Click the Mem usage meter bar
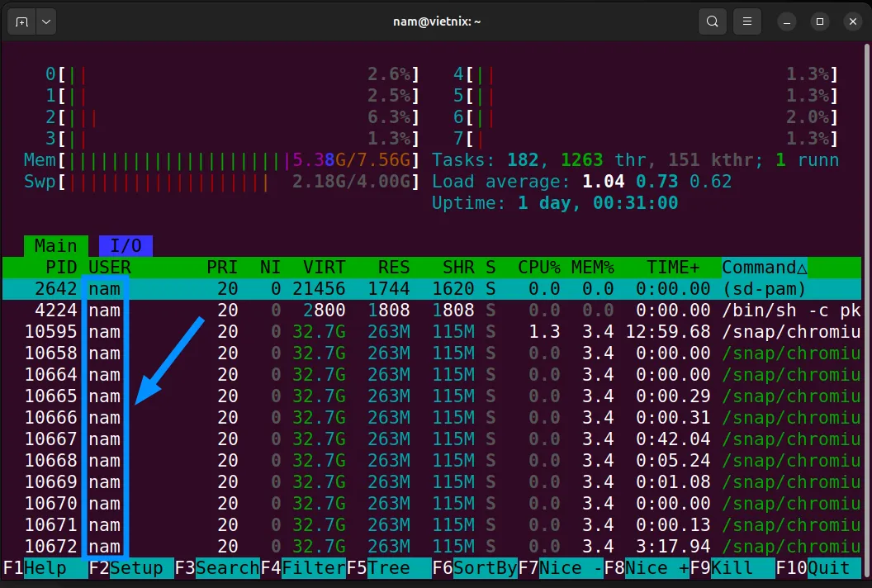The width and height of the screenshot is (872, 588). point(220,160)
